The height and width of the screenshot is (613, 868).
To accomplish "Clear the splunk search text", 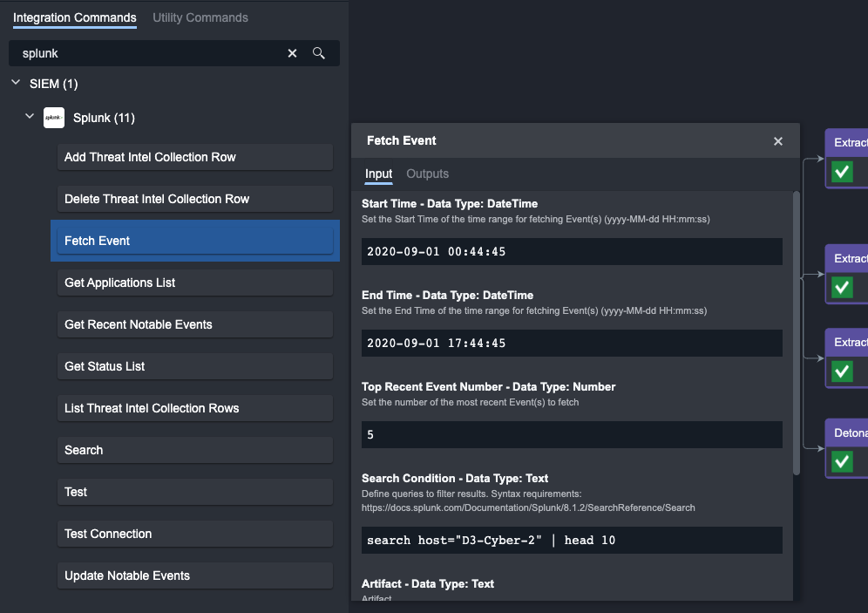I will (x=293, y=53).
